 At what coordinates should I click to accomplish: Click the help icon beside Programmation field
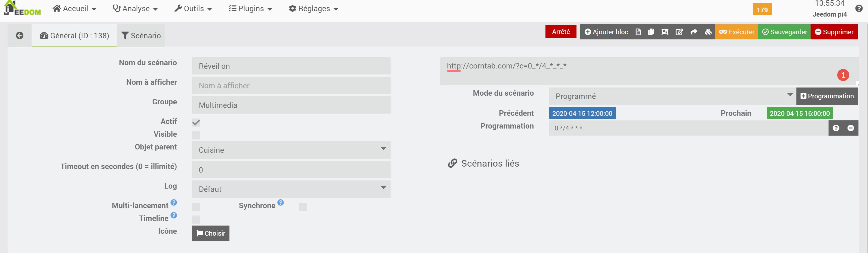click(x=836, y=128)
